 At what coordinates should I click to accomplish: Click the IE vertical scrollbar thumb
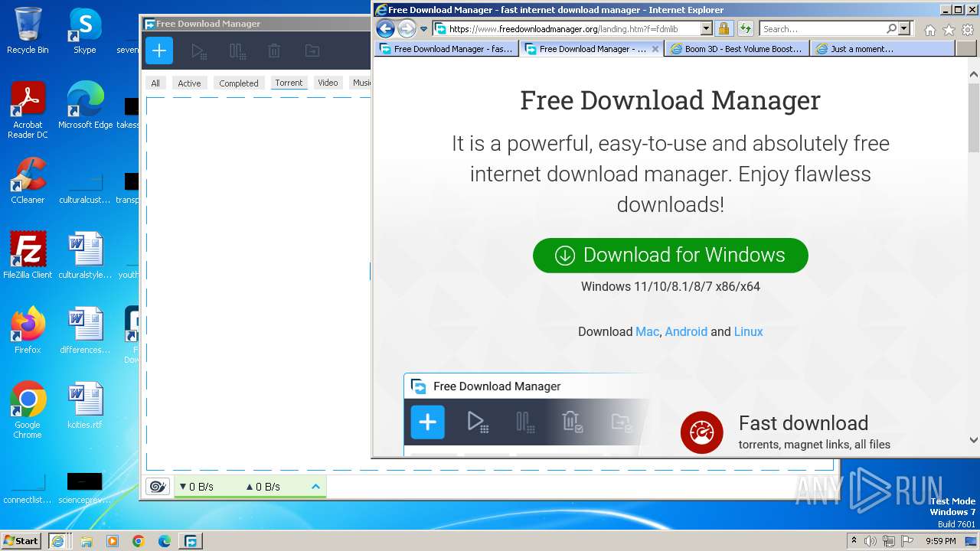pyautogui.click(x=973, y=117)
